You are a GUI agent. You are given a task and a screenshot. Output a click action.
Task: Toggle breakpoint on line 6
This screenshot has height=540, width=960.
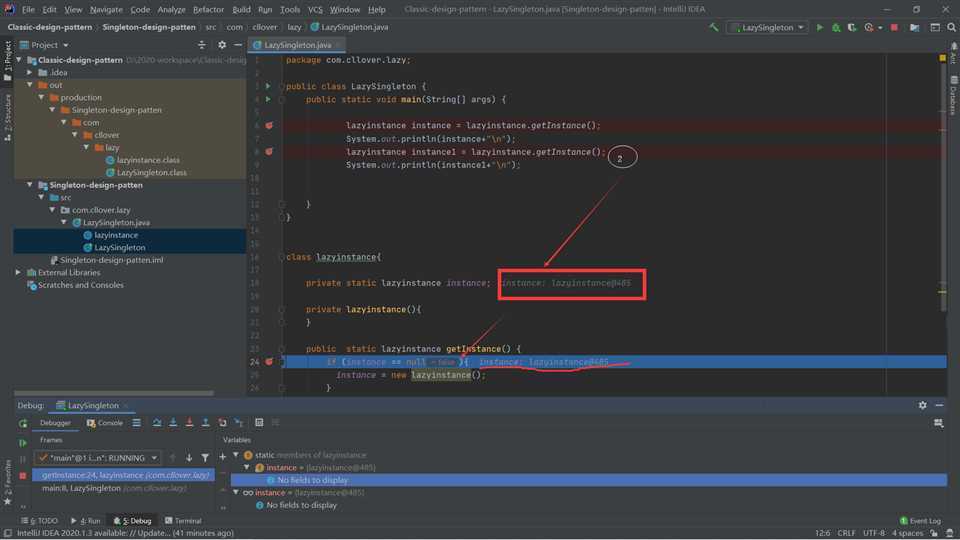pyautogui.click(x=269, y=126)
